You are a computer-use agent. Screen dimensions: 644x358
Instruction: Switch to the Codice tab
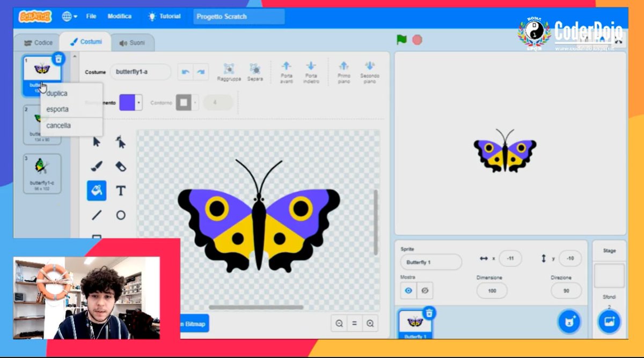tap(38, 42)
